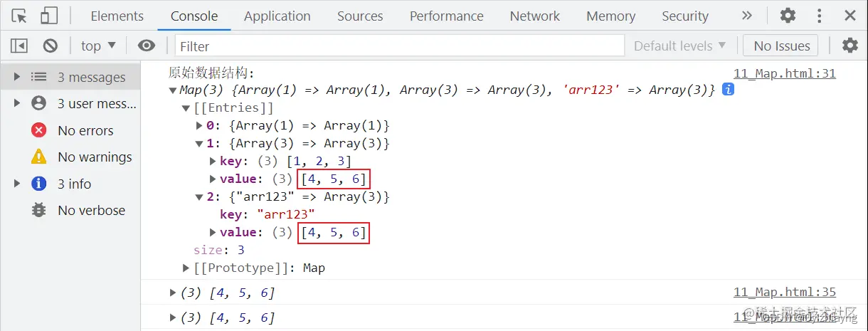Show more tabs with double chevron
This screenshot has width=868, height=331.
pyautogui.click(x=746, y=16)
